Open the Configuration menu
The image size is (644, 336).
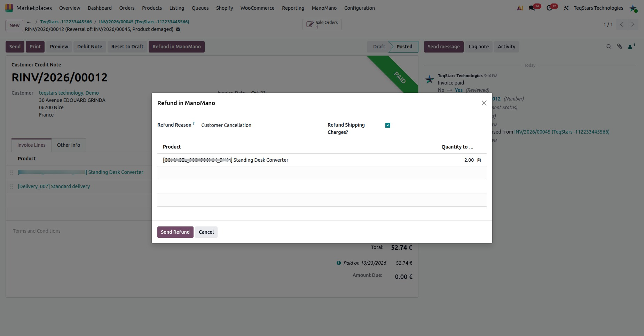pos(359,8)
